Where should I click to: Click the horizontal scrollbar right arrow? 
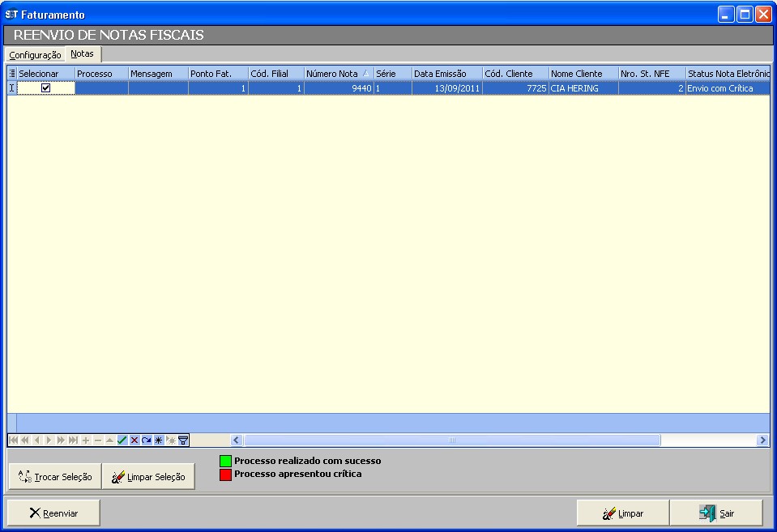(762, 440)
